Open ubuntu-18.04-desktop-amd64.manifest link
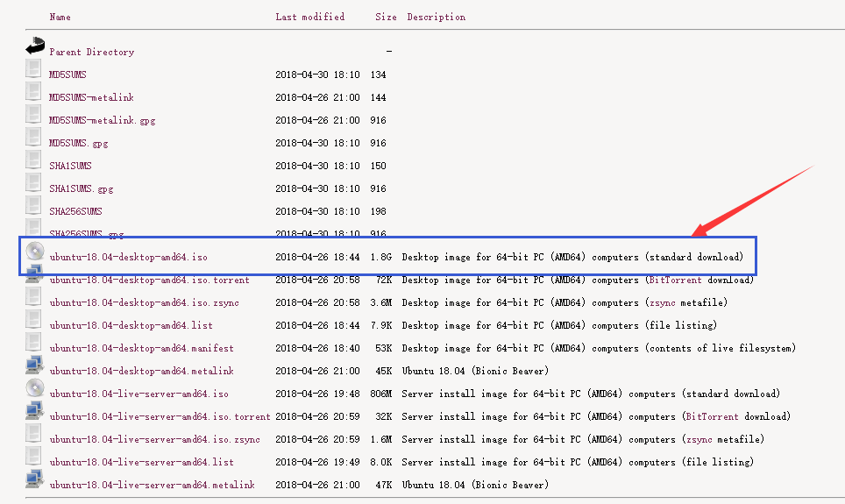 [x=141, y=348]
